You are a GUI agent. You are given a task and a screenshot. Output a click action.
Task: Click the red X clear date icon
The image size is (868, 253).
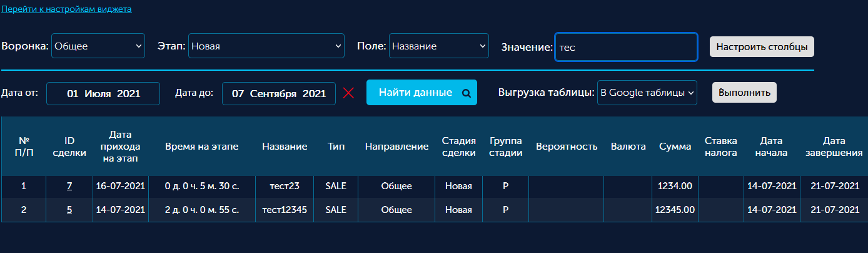point(349,93)
